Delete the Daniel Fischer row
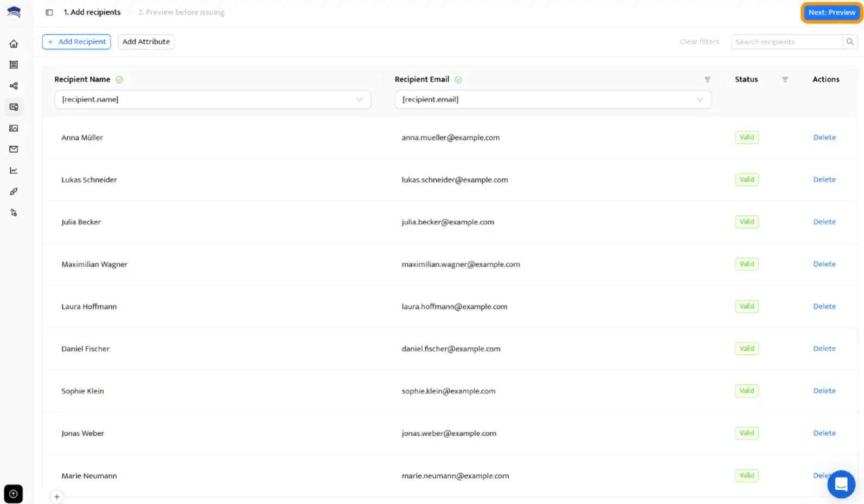The height and width of the screenshot is (504, 864). (824, 349)
